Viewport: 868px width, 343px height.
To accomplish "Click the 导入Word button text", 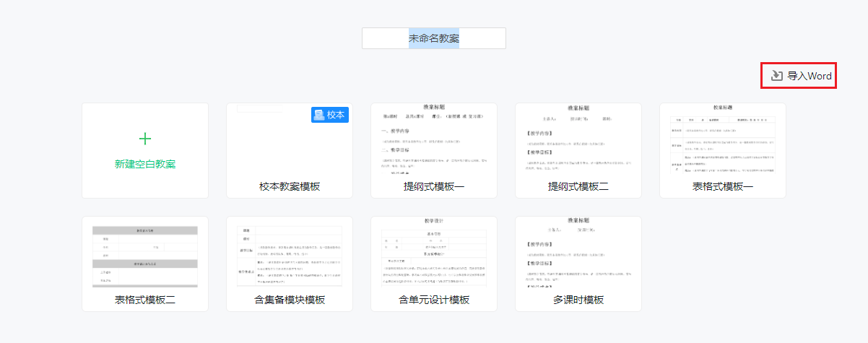I will pyautogui.click(x=810, y=76).
